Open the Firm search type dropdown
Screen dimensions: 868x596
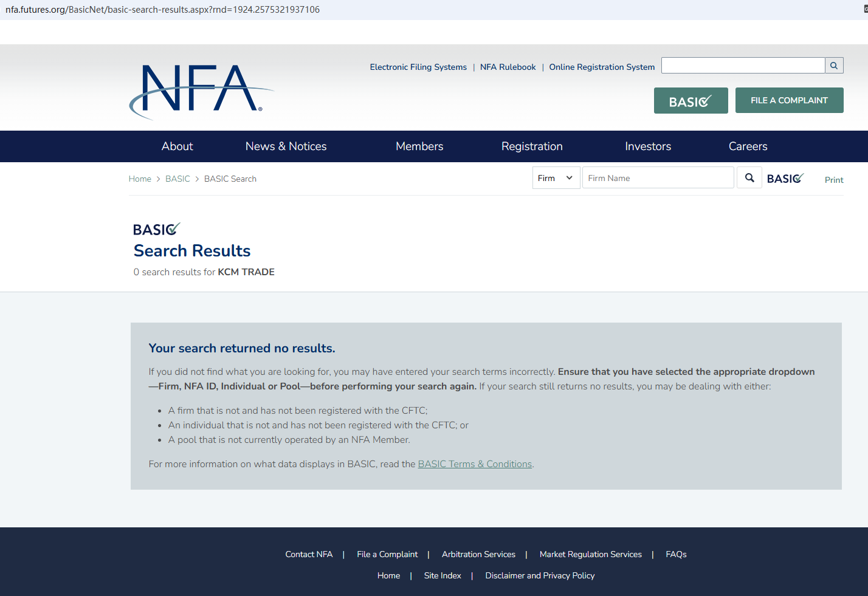(556, 178)
